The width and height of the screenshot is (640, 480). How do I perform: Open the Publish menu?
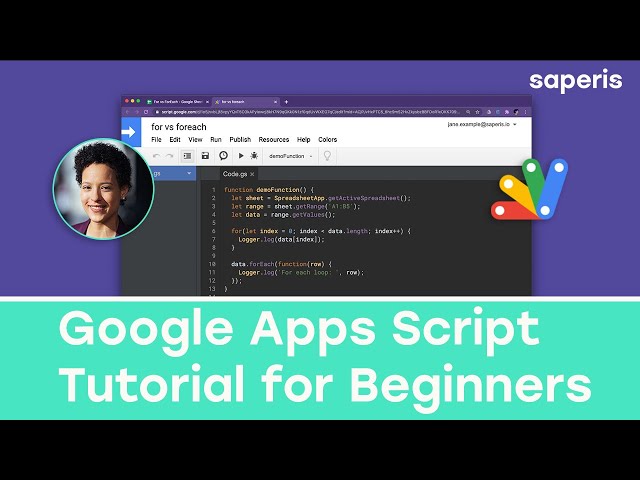tap(240, 140)
